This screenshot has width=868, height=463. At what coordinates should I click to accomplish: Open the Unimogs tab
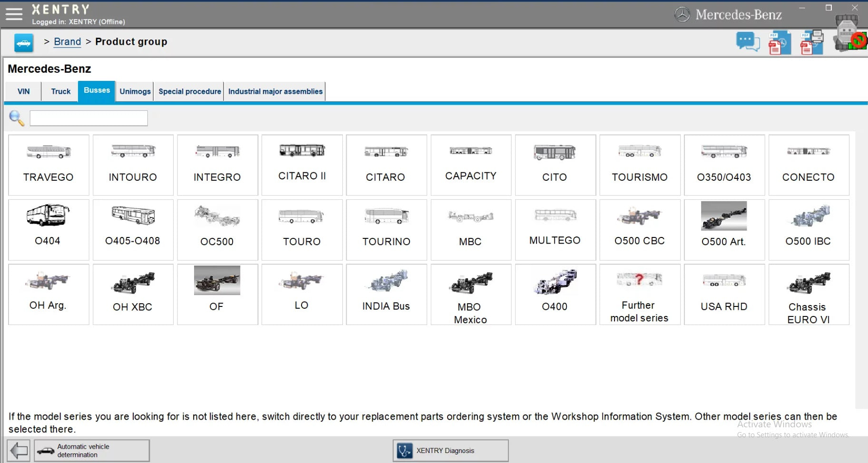point(135,91)
